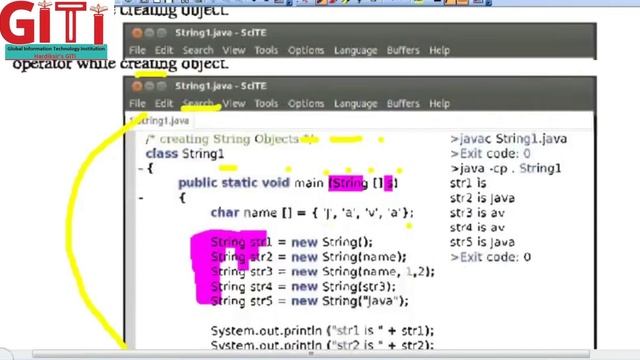Minimize the rear SciTE window
This screenshot has width=640, height=360.
click(149, 33)
